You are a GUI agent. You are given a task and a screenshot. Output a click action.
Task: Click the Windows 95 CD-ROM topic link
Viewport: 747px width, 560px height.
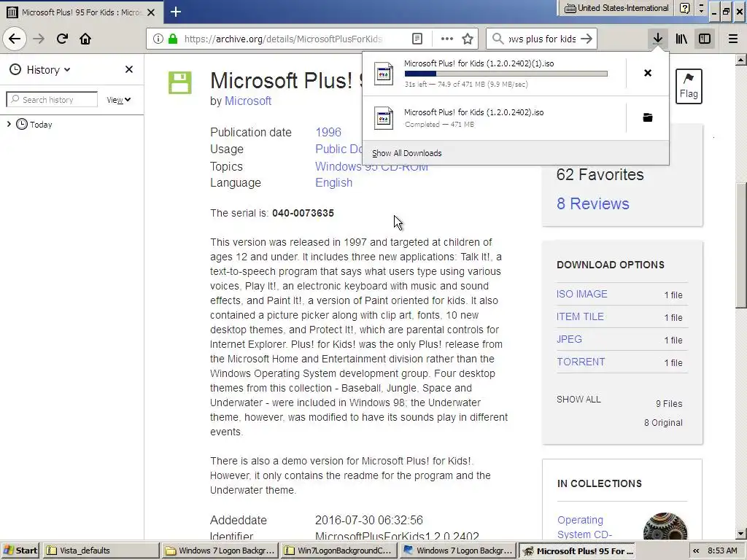pyautogui.click(x=371, y=166)
